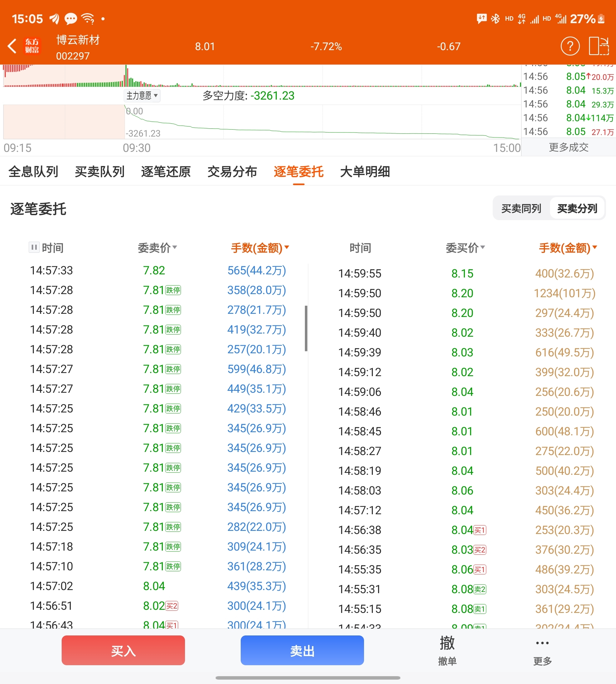The image size is (616, 684).
Task: Tap 跌停 tag on 14:57:18 row
Action: [x=173, y=547]
